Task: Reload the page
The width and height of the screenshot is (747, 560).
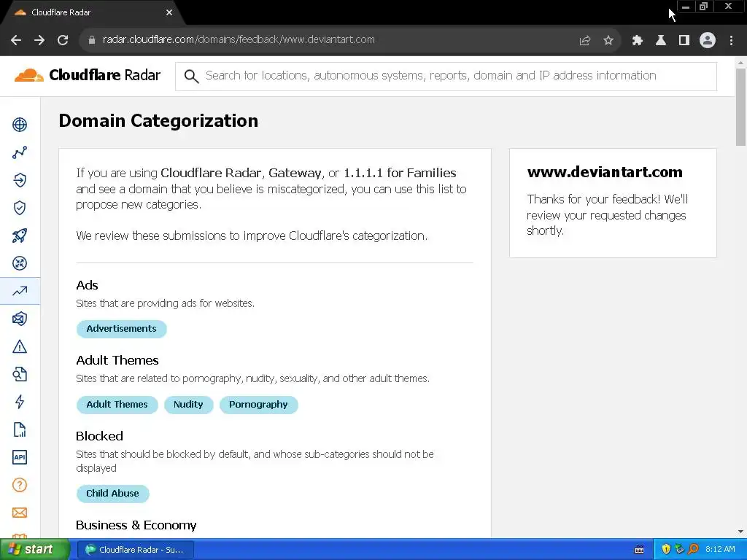Action: click(63, 40)
